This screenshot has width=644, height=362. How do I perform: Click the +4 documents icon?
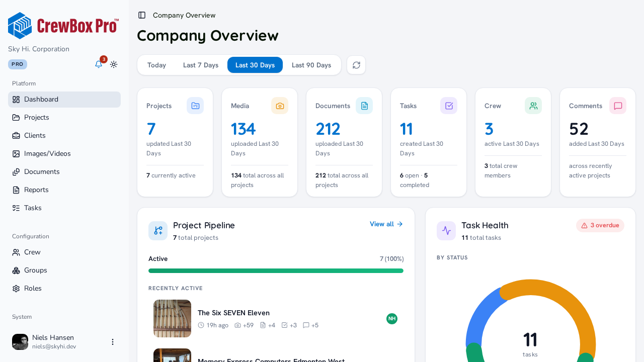(x=263, y=325)
